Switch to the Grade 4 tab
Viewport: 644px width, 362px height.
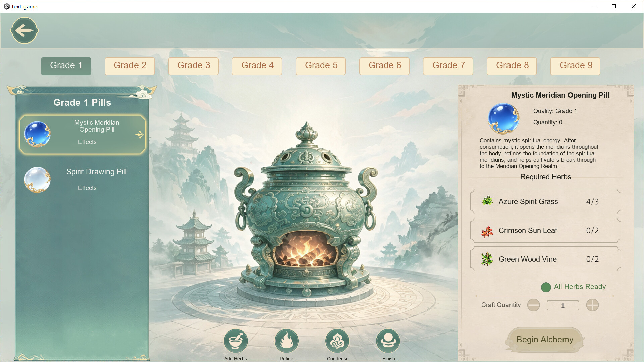pyautogui.click(x=257, y=66)
